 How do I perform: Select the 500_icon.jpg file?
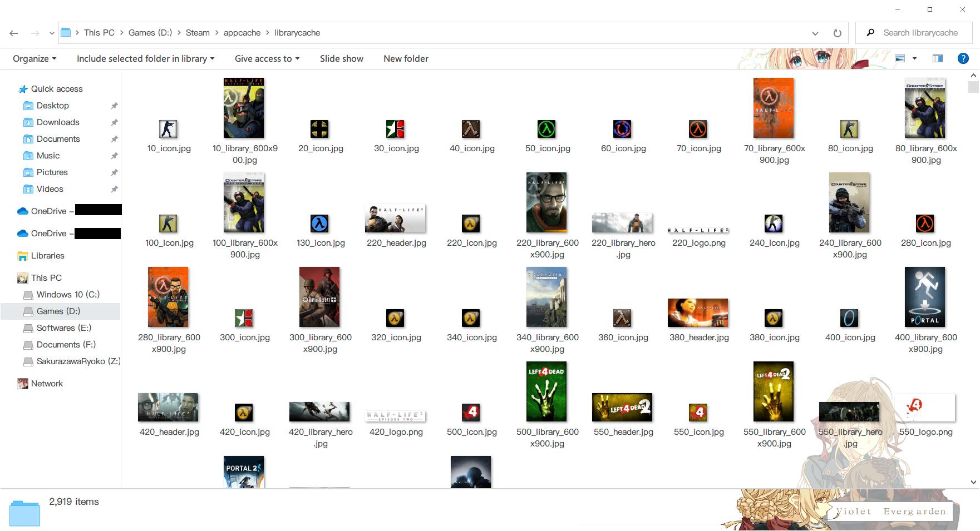471,413
